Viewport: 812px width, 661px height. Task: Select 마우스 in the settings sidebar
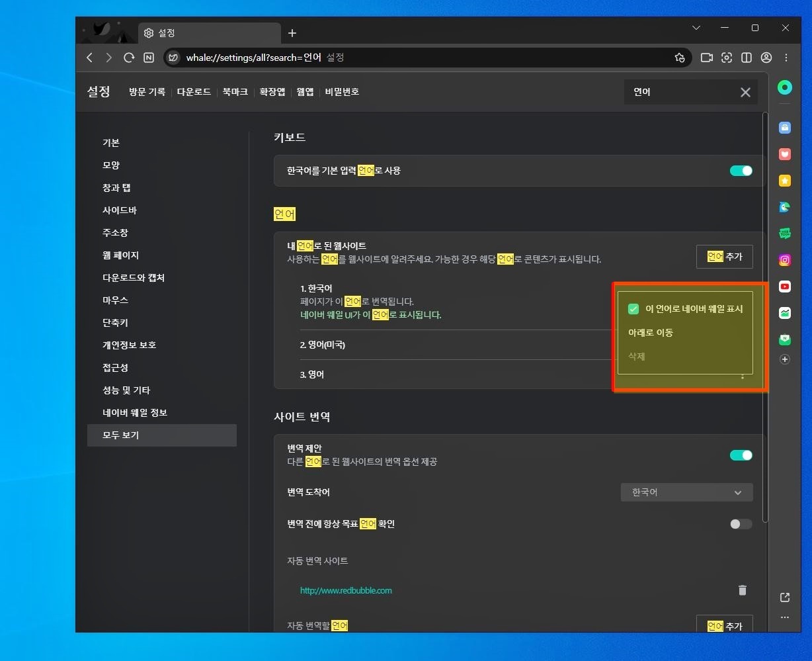(x=115, y=300)
